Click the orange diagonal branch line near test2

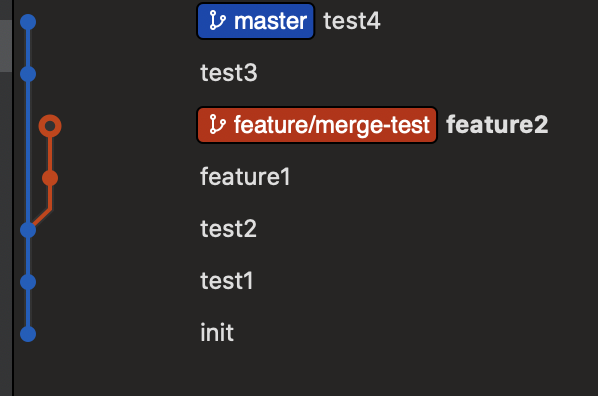42,217
